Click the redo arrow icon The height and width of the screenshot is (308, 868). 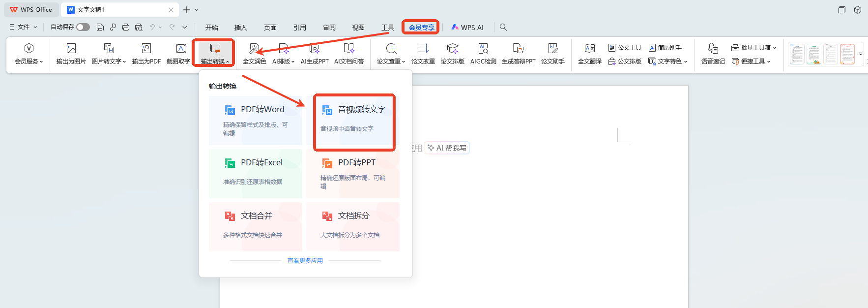(x=172, y=27)
